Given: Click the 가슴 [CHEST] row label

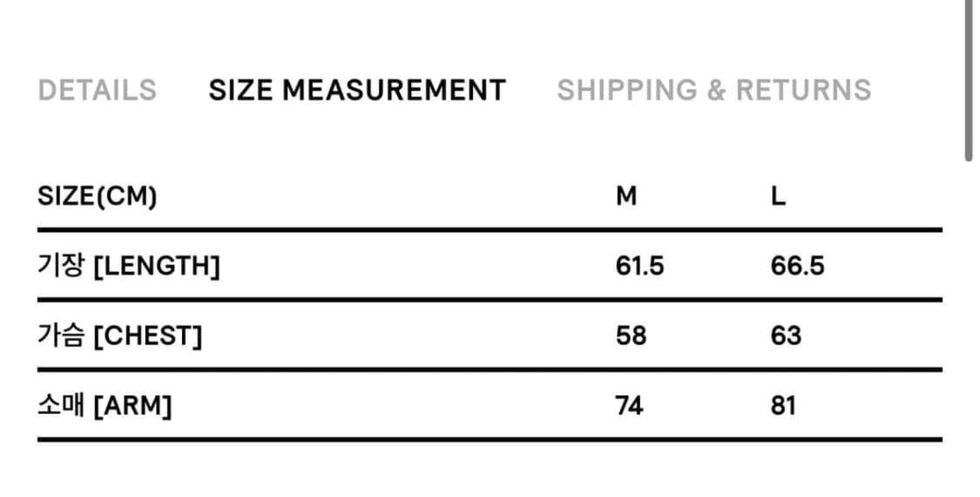Looking at the screenshot, I should pyautogui.click(x=119, y=336).
